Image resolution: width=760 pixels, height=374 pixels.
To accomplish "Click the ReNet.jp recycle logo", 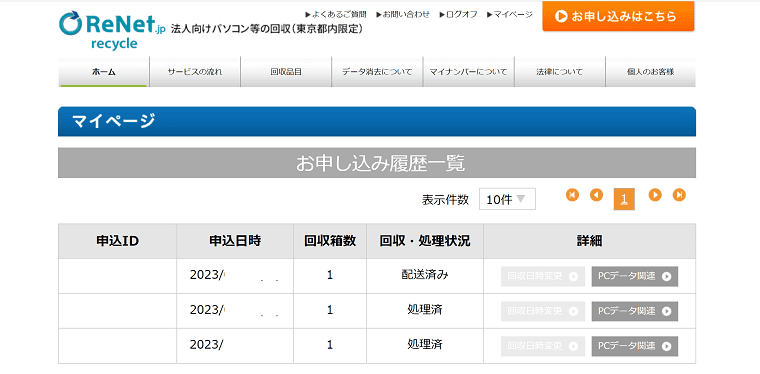I will 112,30.
